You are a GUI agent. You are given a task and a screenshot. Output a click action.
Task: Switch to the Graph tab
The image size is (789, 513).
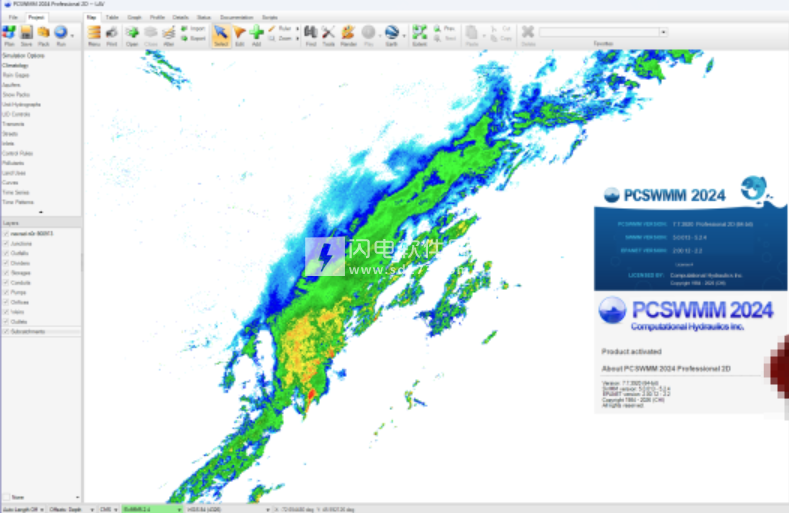[x=133, y=17]
